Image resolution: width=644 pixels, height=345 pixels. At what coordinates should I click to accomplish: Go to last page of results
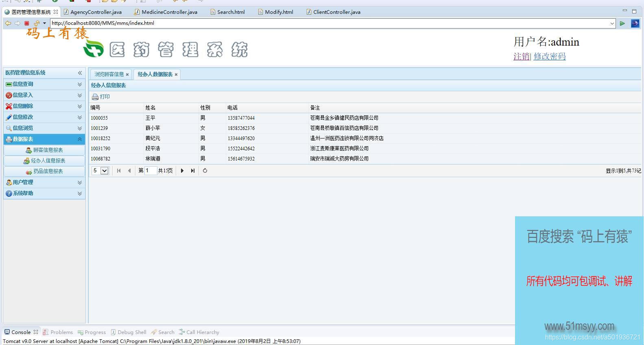(193, 171)
